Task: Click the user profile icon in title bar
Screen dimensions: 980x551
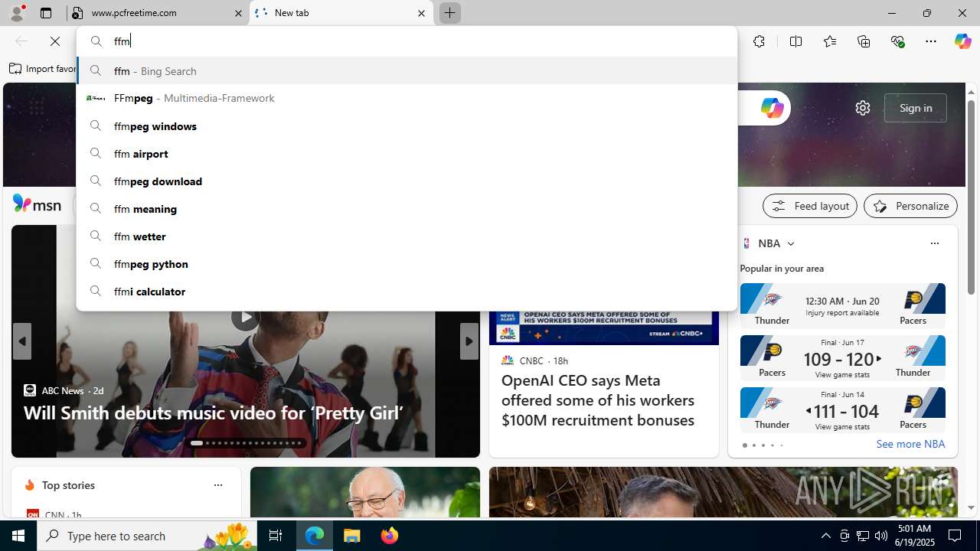Action: click(x=17, y=13)
